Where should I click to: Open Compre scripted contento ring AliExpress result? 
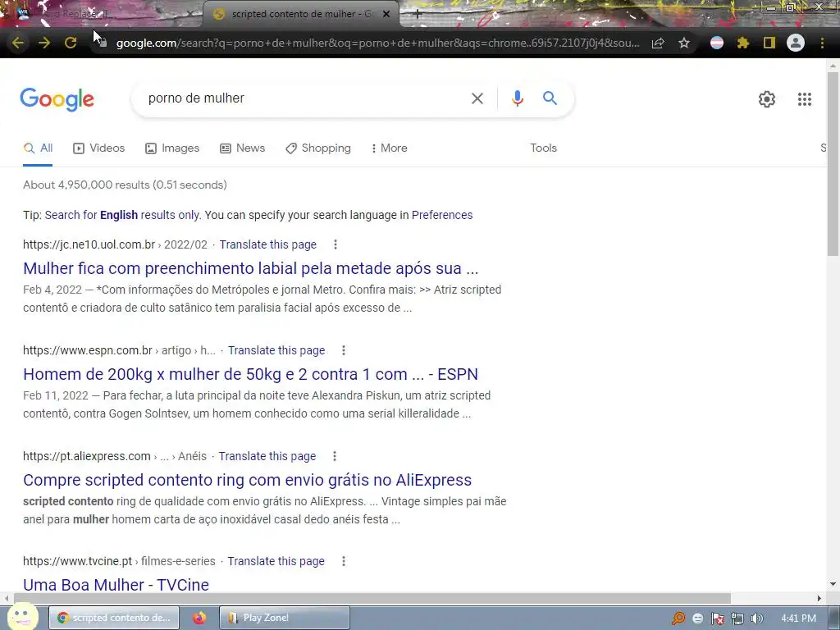tap(248, 480)
